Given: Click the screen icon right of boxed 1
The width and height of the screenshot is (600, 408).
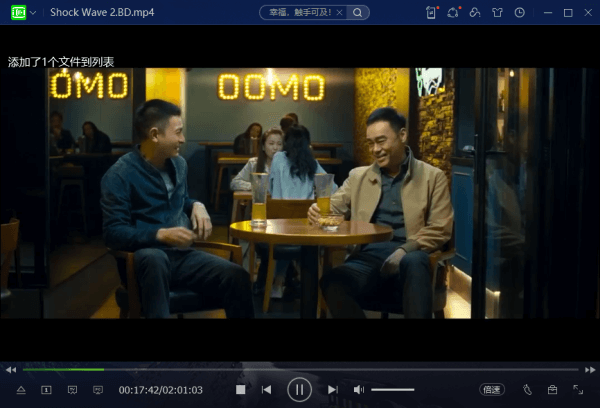Looking at the screenshot, I should pos(72,390).
